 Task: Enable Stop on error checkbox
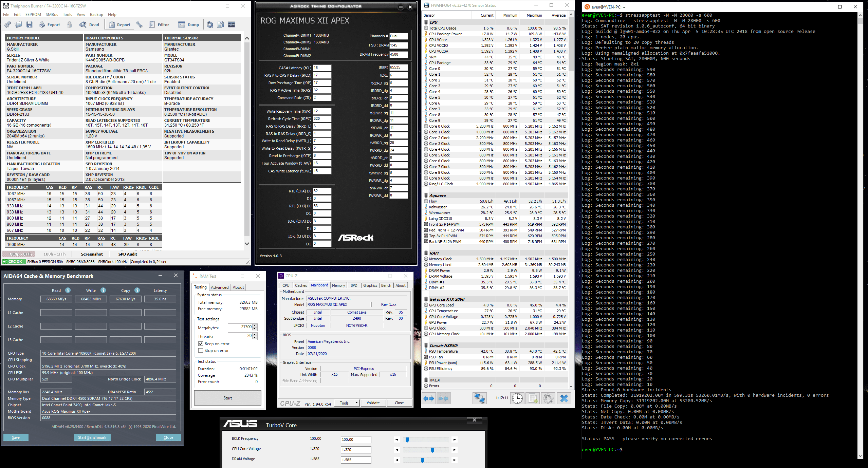(x=201, y=351)
